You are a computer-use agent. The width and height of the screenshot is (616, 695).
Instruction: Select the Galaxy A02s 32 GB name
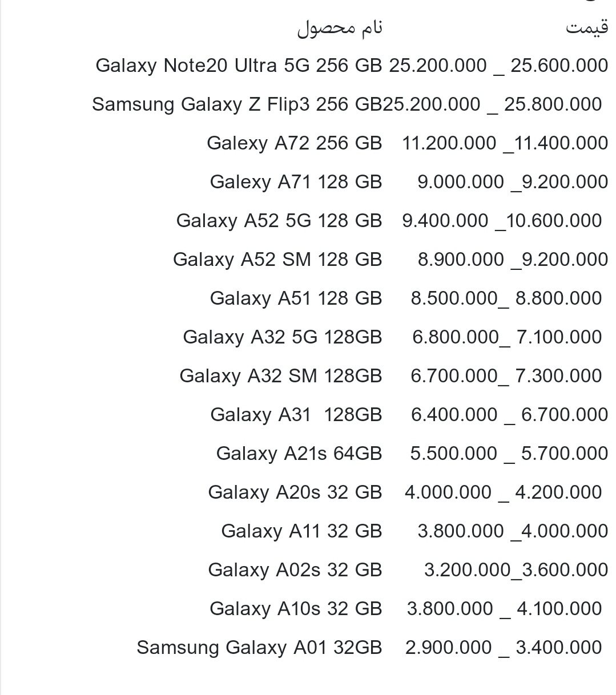pyautogui.click(x=295, y=570)
